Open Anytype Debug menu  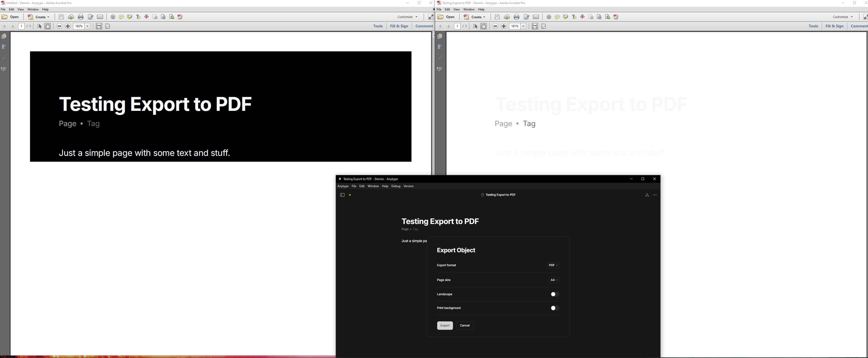(396, 186)
